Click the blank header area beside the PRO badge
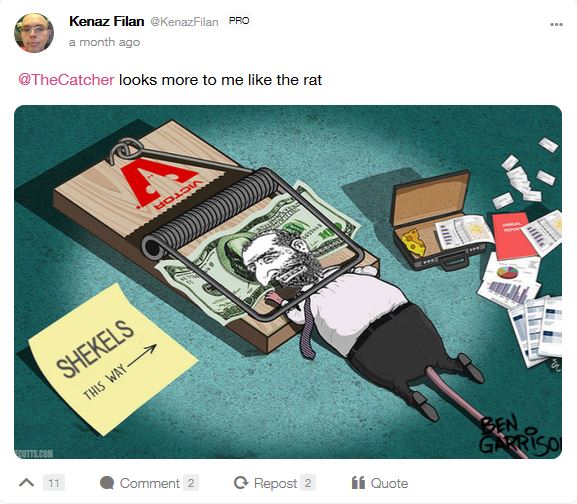Image resolution: width=577 pixels, height=504 pixels. click(397, 22)
